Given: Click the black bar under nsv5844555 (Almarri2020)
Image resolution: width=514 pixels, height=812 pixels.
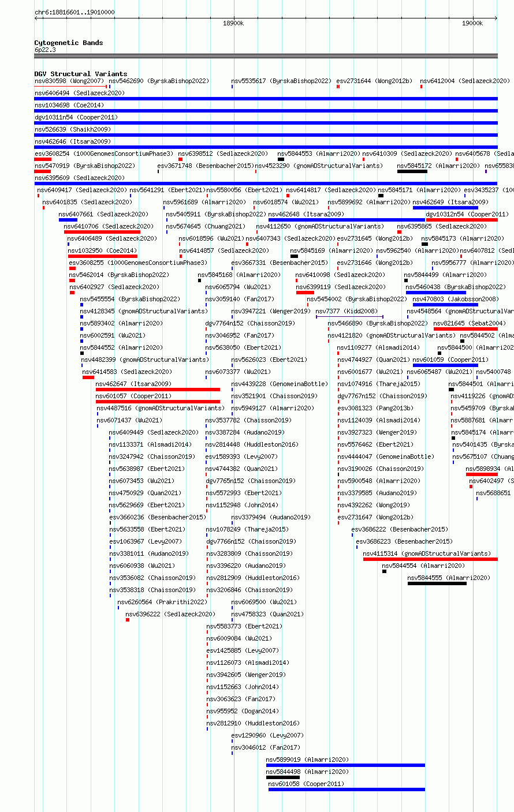Looking at the screenshot, I should coord(437,583).
